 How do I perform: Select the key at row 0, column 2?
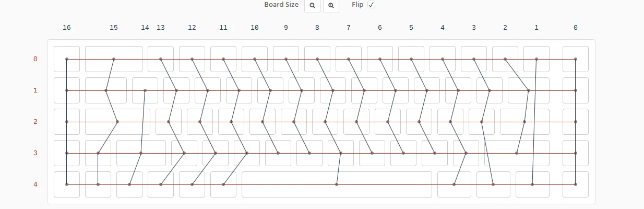click(x=505, y=59)
